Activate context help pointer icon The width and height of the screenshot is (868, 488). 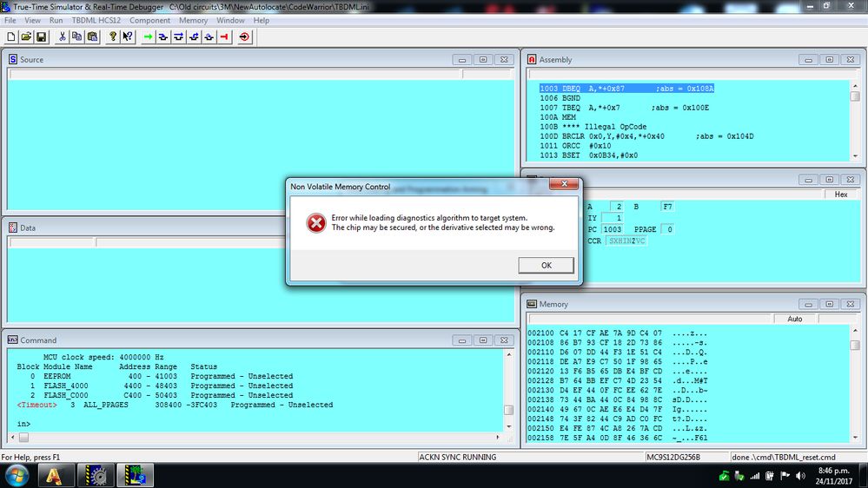(x=128, y=37)
